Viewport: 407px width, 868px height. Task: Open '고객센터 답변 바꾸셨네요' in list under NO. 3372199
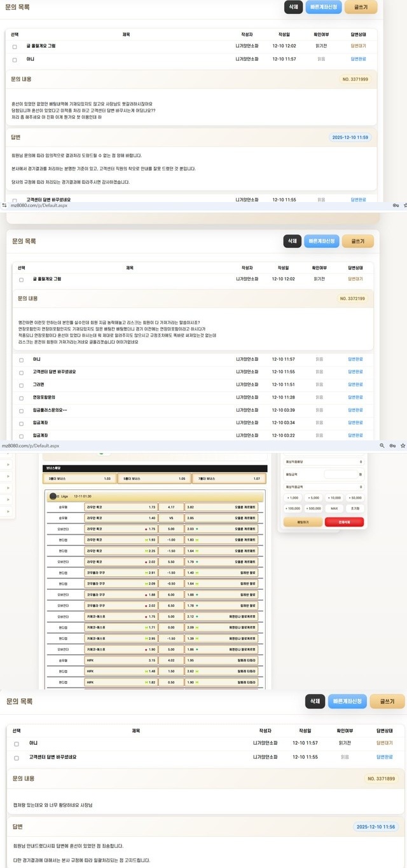pos(54,372)
